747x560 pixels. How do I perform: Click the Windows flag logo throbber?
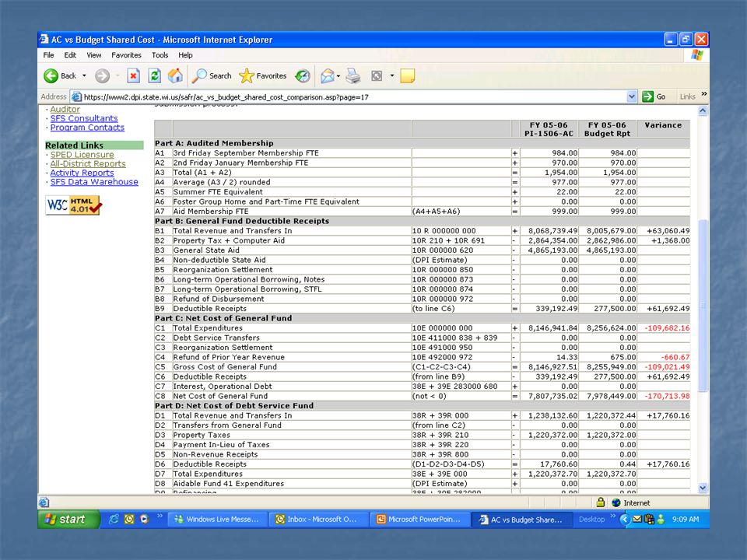tap(697, 55)
